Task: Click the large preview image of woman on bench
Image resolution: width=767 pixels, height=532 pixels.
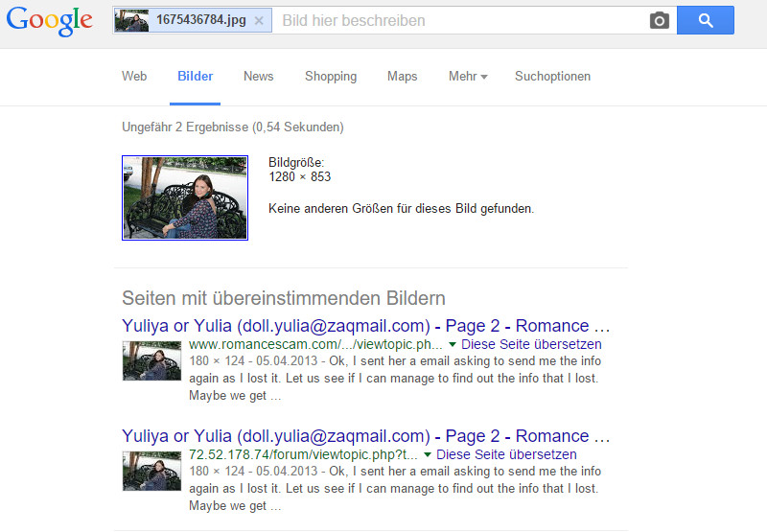Action: (x=185, y=198)
